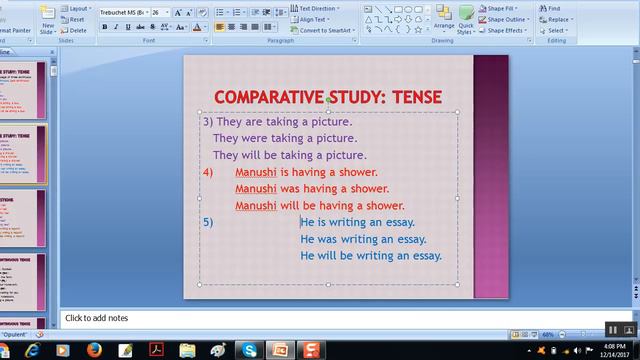Align text left in paragraph

tap(220, 27)
